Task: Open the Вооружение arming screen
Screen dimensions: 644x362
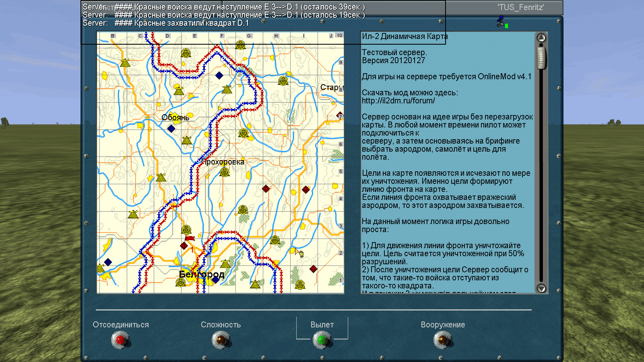Action: [x=442, y=340]
